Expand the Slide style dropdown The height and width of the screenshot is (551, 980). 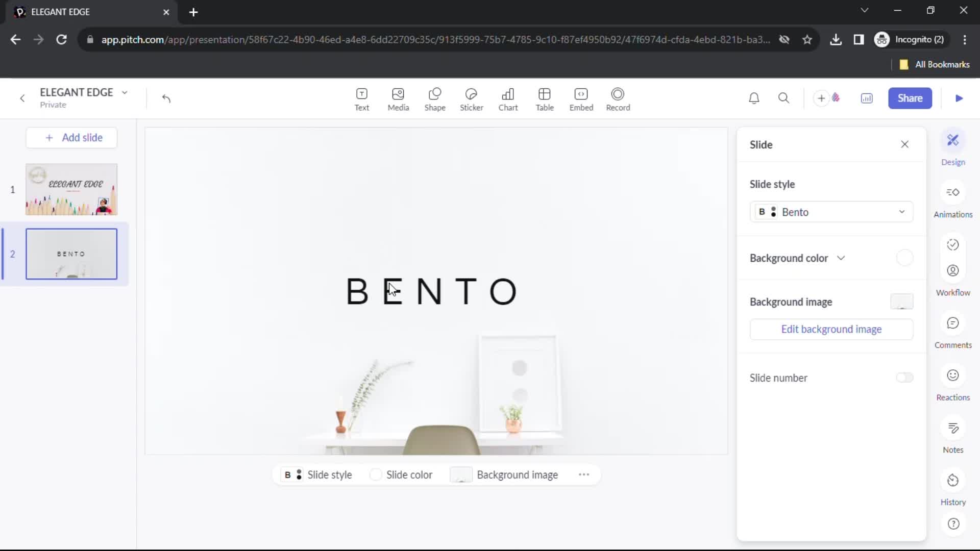(x=901, y=212)
